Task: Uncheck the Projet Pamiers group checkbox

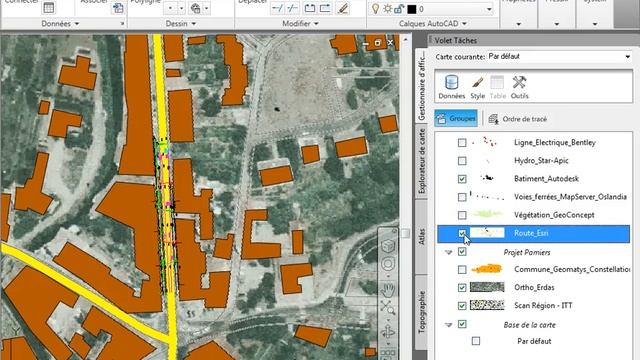Action: click(x=462, y=251)
